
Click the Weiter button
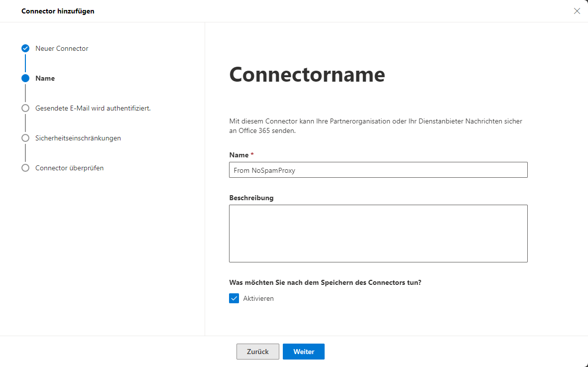tap(304, 352)
